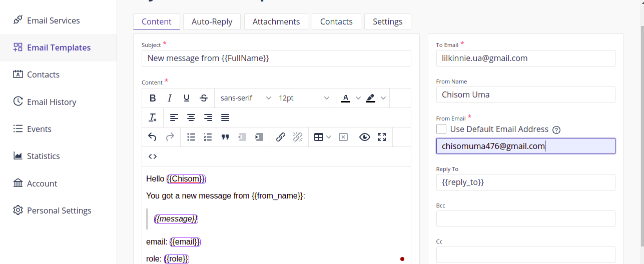644x264 pixels.
Task: Apply underline formatting
Action: [x=187, y=98]
